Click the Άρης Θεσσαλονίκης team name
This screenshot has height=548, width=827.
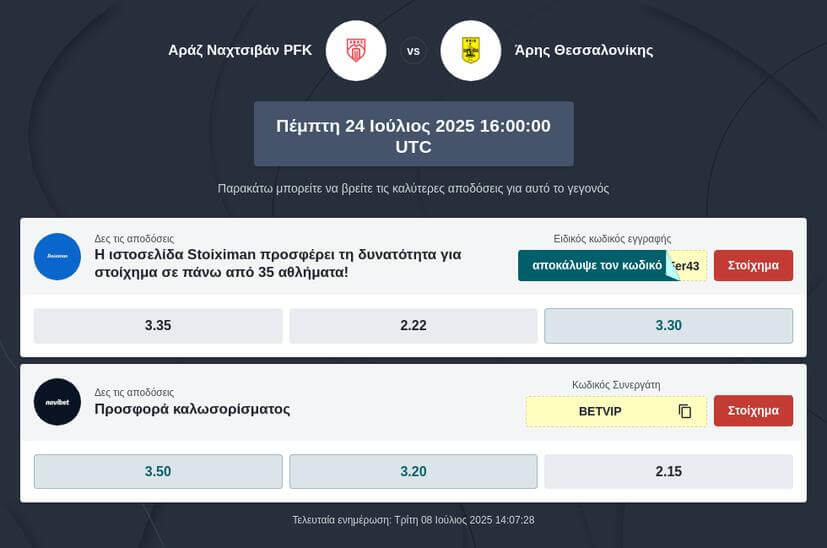pos(584,51)
